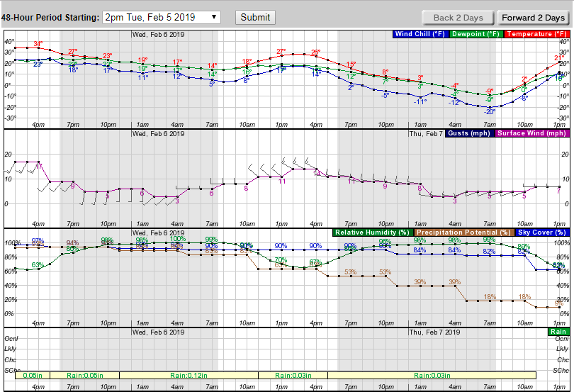574x392 pixels.
Task: Click the Relative Humidity (%) legend label
Action: pyautogui.click(x=373, y=233)
